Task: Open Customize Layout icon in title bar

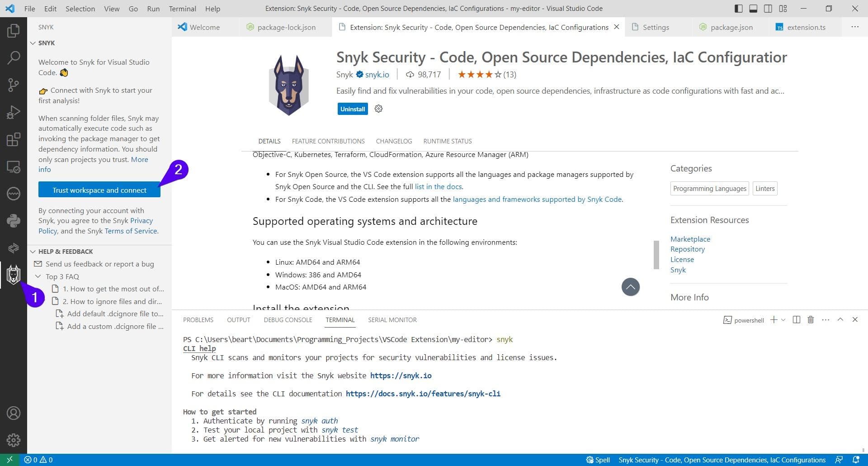Action: (783, 9)
